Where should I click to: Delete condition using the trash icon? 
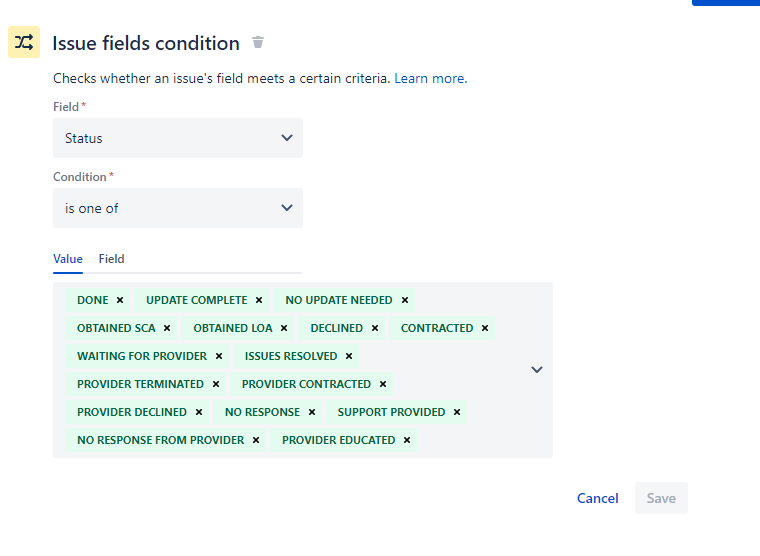(x=258, y=43)
